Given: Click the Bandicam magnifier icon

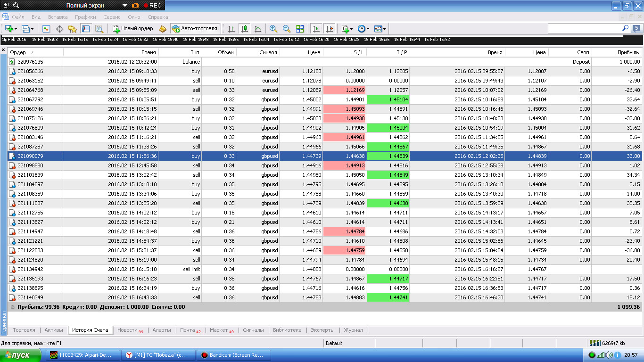Looking at the screenshot, I should pyautogui.click(x=16, y=6).
